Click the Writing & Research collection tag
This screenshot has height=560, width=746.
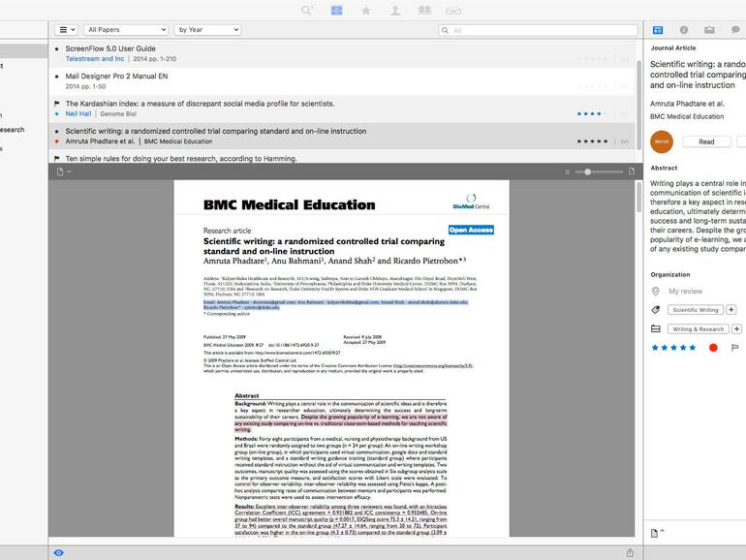pyautogui.click(x=698, y=329)
